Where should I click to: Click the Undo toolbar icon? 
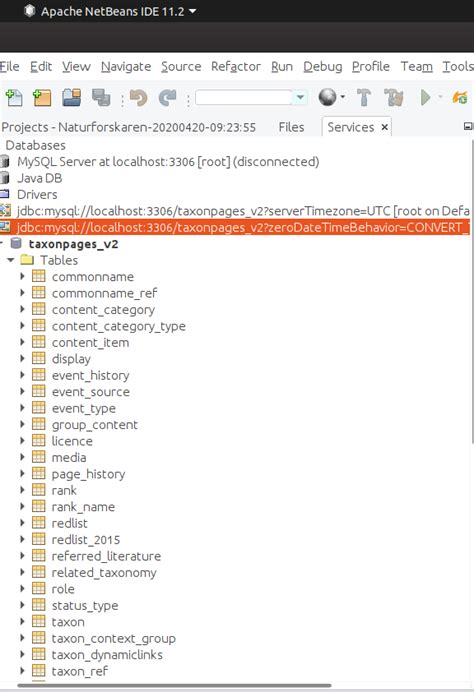(x=138, y=98)
